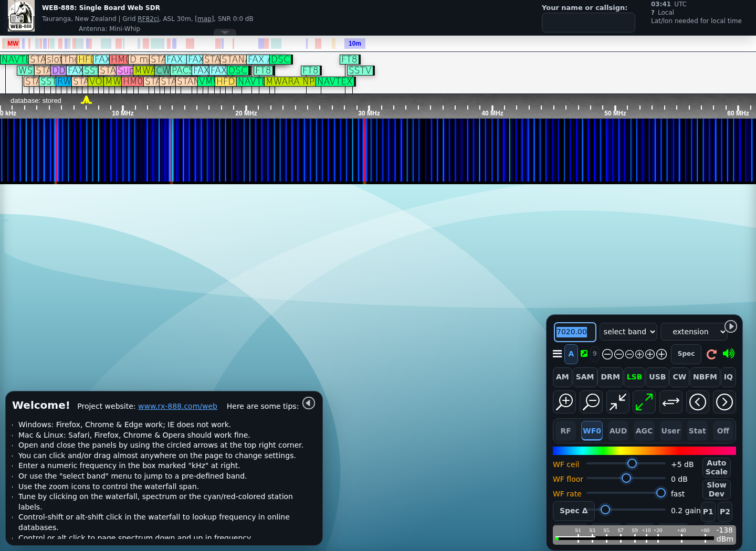Open the hamburger menu in the control panel

coord(558,354)
